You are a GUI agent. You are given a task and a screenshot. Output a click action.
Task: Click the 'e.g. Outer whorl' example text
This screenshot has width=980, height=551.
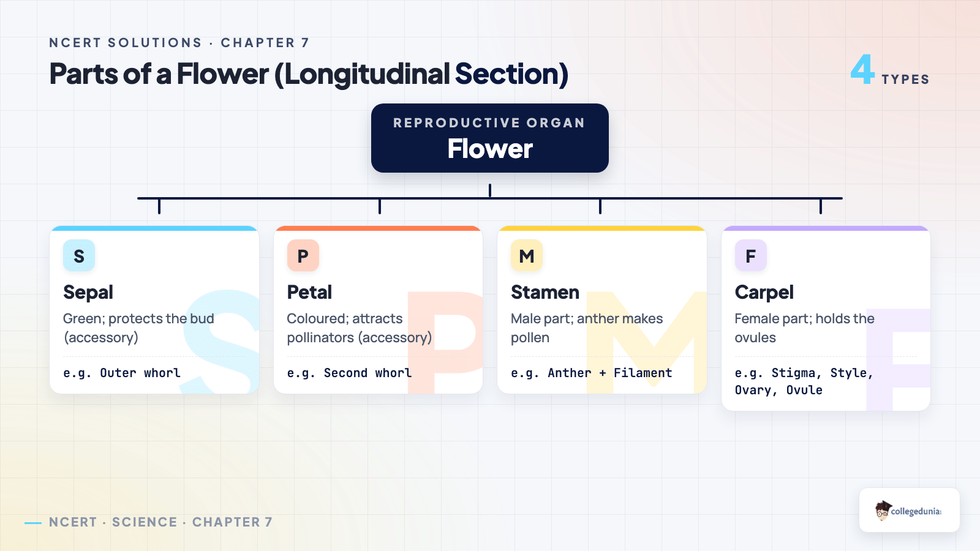click(x=122, y=373)
